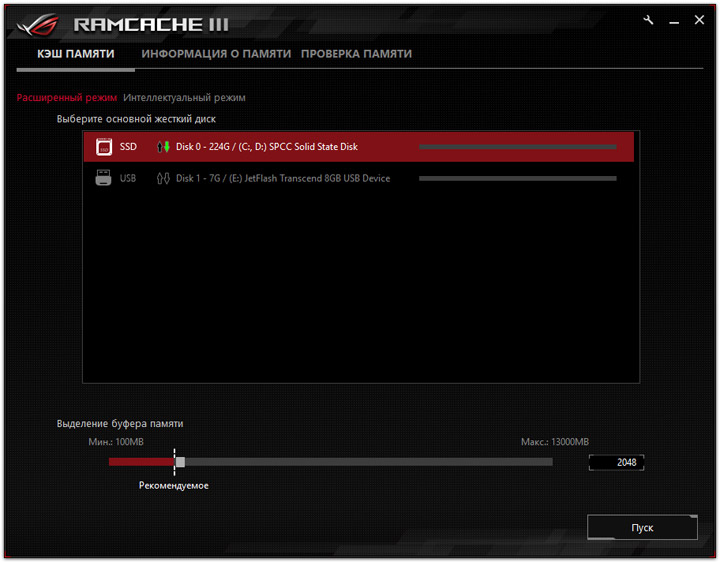Image resolution: width=720 pixels, height=562 pixels.
Task: Click read/write arrows icon on Disk 1
Action: click(x=163, y=178)
